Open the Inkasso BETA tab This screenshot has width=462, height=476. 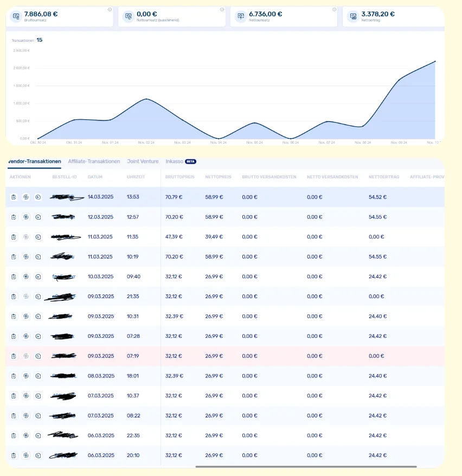(181, 162)
